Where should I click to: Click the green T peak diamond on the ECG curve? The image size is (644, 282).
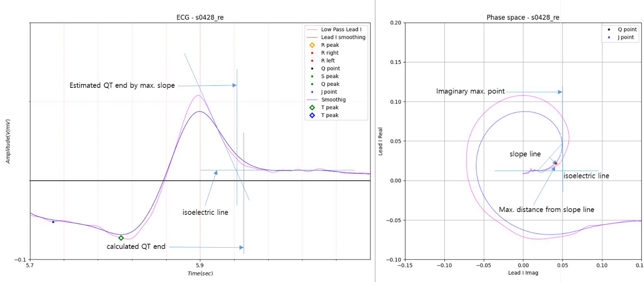[x=121, y=238]
